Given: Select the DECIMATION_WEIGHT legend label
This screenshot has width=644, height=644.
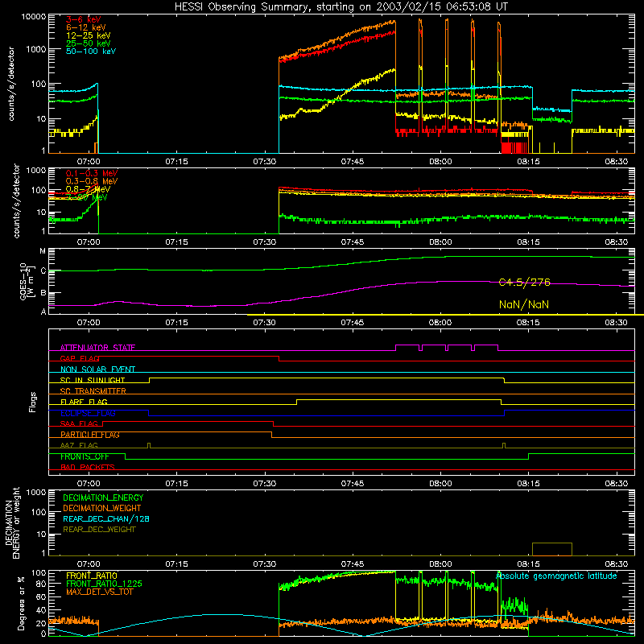Looking at the screenshot, I should click(x=102, y=509).
